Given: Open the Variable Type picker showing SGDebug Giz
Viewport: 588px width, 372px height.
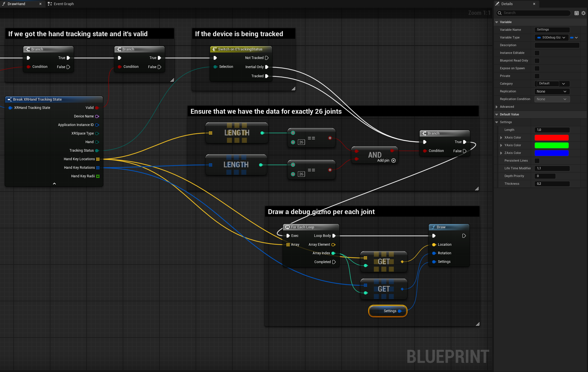Looking at the screenshot, I should click(x=551, y=37).
